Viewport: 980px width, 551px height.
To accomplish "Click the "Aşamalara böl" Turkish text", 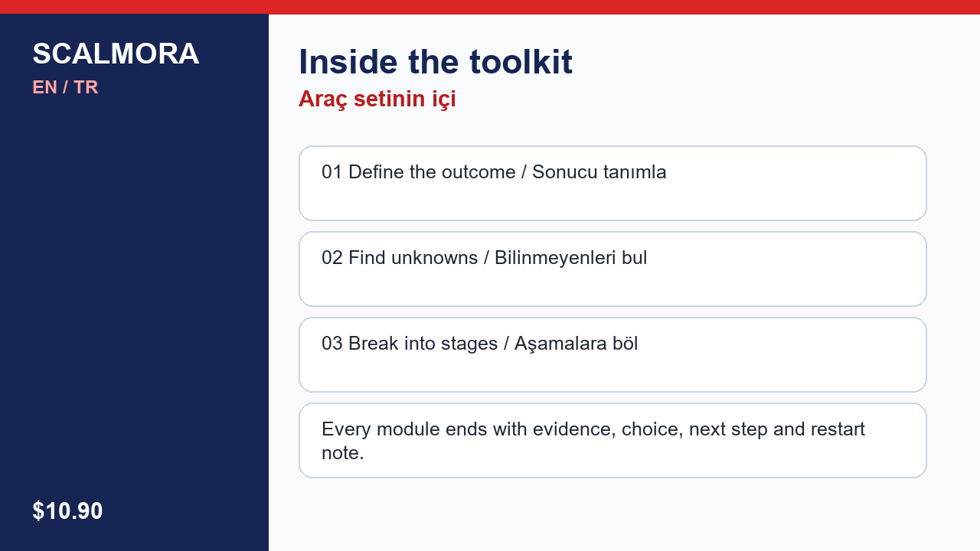I will [x=576, y=344].
